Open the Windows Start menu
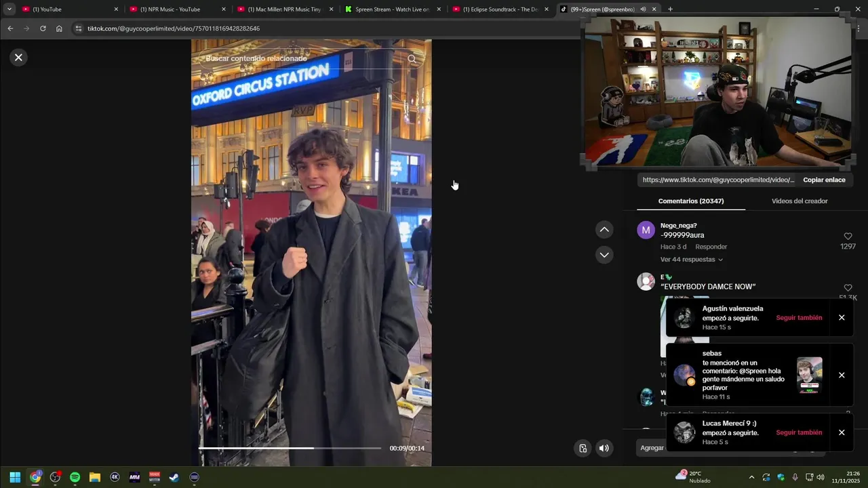 [15, 477]
